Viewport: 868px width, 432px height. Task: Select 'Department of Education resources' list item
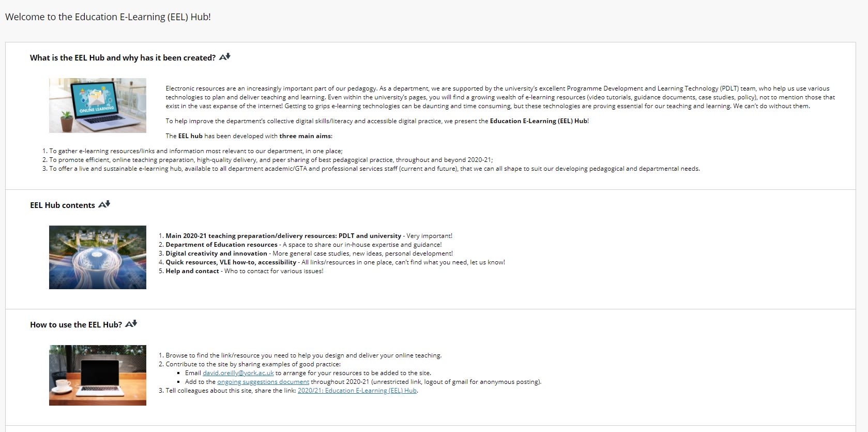pyautogui.click(x=221, y=245)
